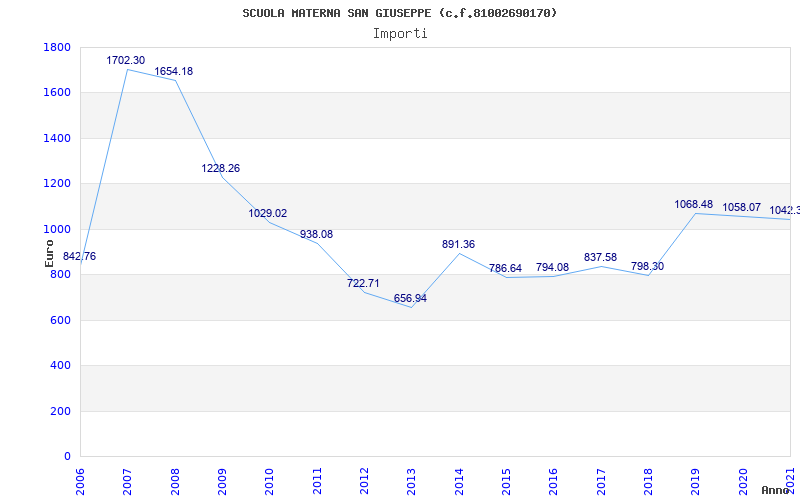Screen dimensions: 800x500
Task: Click year 2009 axis label
Action: pyautogui.click(x=222, y=481)
